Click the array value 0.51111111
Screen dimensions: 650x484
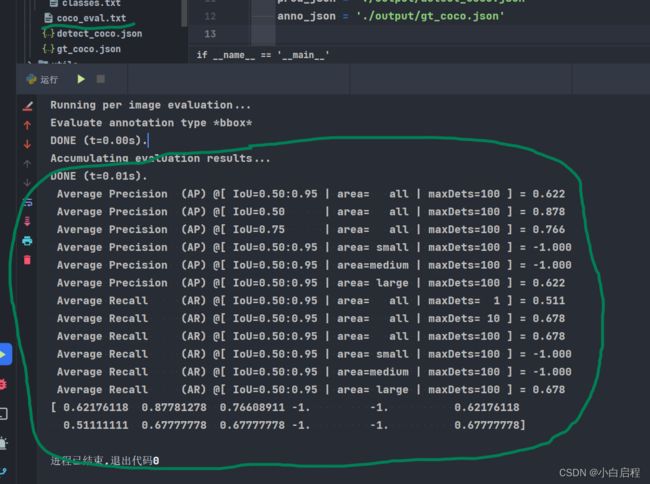point(96,425)
